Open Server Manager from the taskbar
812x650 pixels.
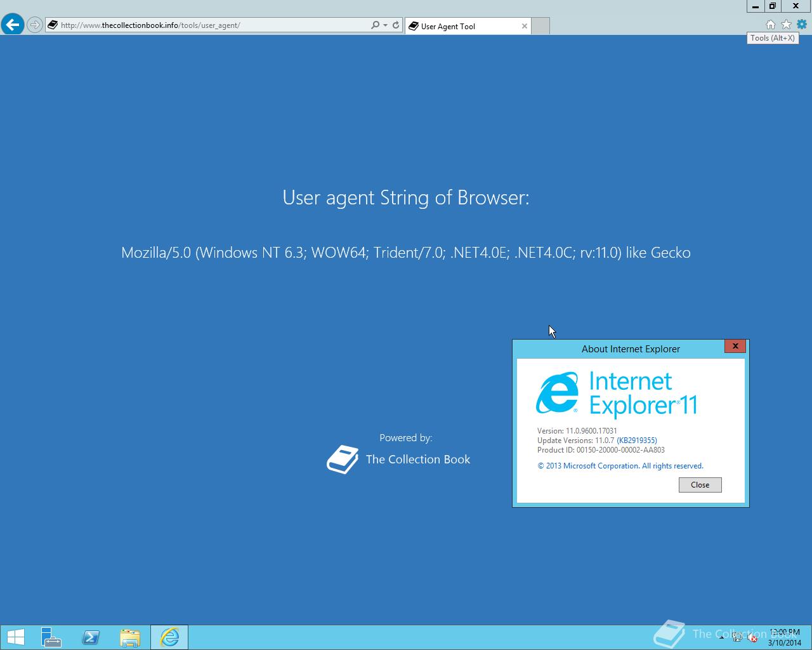51,637
